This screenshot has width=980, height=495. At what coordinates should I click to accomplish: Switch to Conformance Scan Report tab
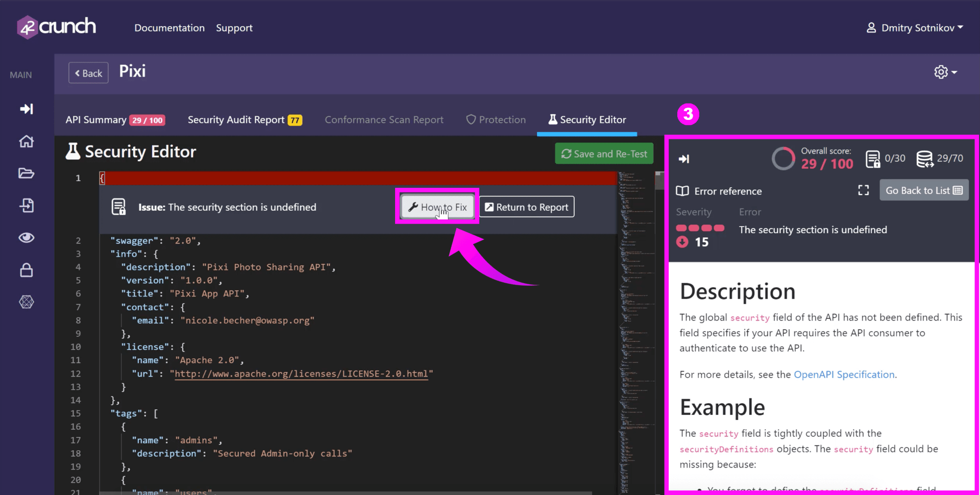pos(384,119)
